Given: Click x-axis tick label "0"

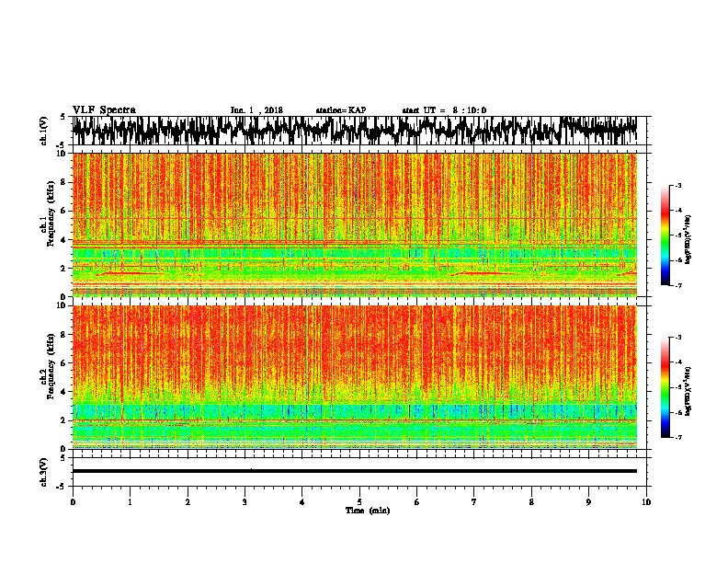Looking at the screenshot, I should click(x=73, y=502).
